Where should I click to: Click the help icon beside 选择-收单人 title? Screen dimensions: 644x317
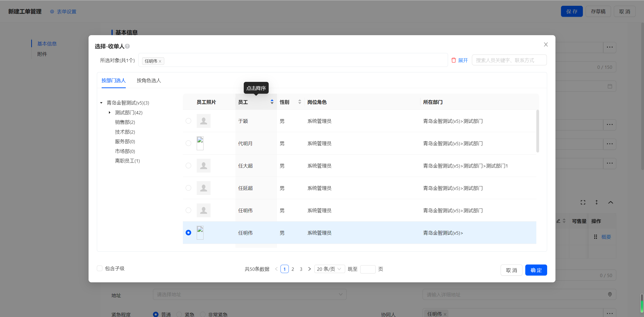(127, 46)
